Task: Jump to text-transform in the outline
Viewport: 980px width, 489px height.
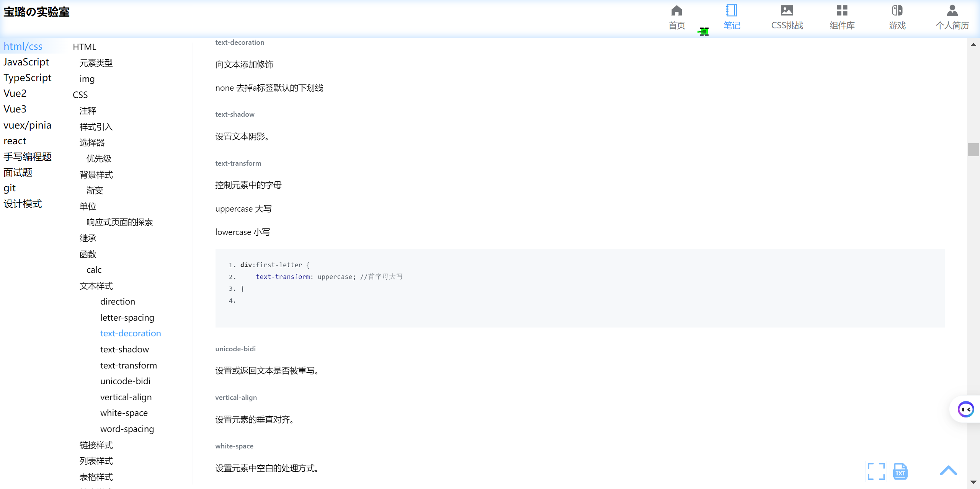Action: tap(129, 365)
